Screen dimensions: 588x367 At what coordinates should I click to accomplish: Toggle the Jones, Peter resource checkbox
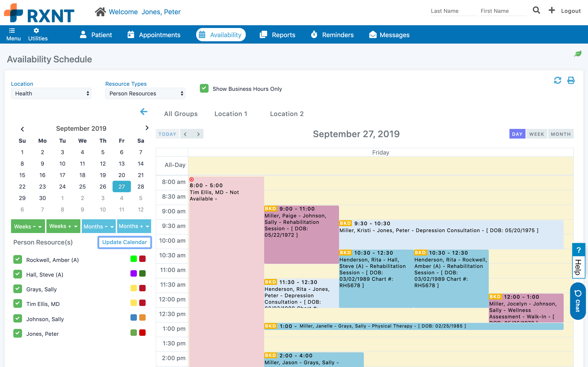pos(18,333)
